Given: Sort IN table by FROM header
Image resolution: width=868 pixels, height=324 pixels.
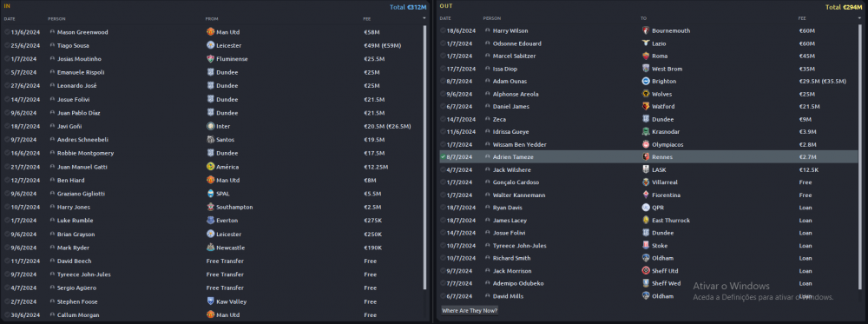Looking at the screenshot, I should 212,19.
